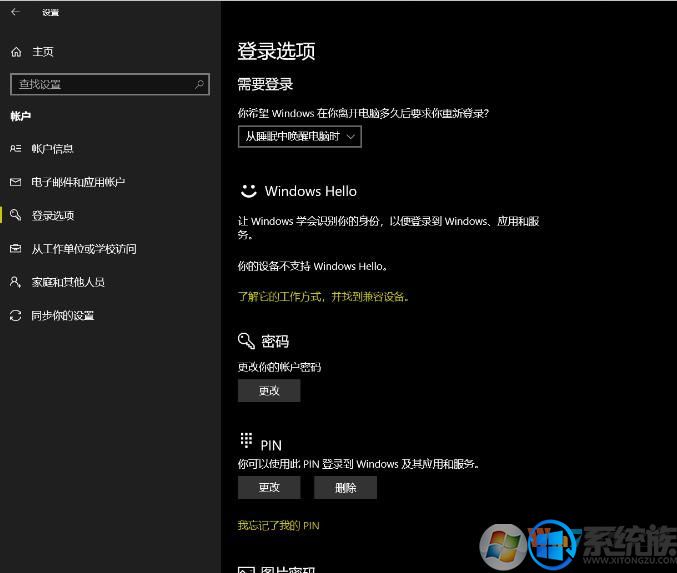Select 登录选项 in the sidebar

pos(53,215)
